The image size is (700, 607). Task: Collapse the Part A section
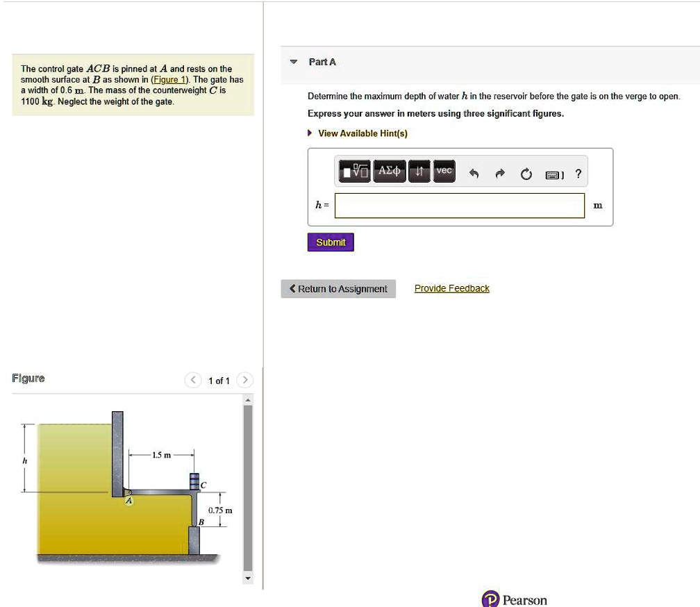pos(294,62)
